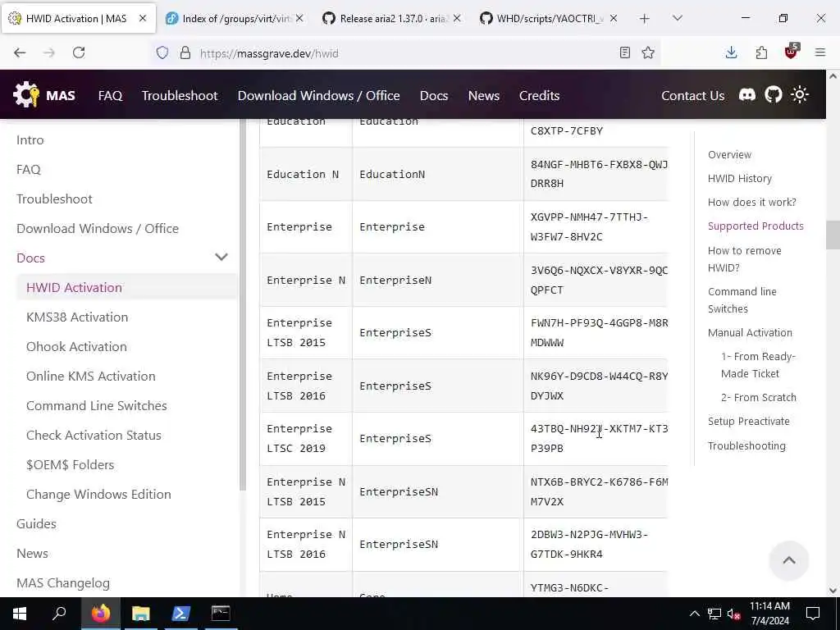This screenshot has height=630, width=840.
Task: Toggle reader view icon
Action: [x=624, y=52]
